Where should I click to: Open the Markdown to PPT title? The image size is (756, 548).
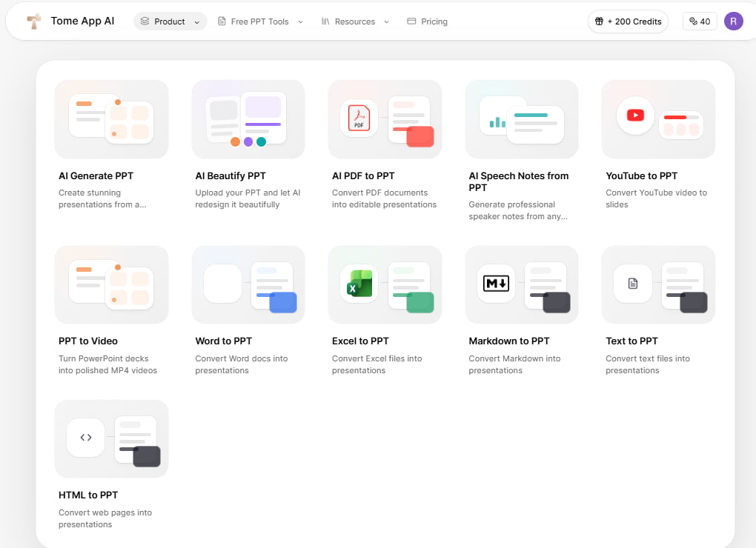[x=509, y=341]
